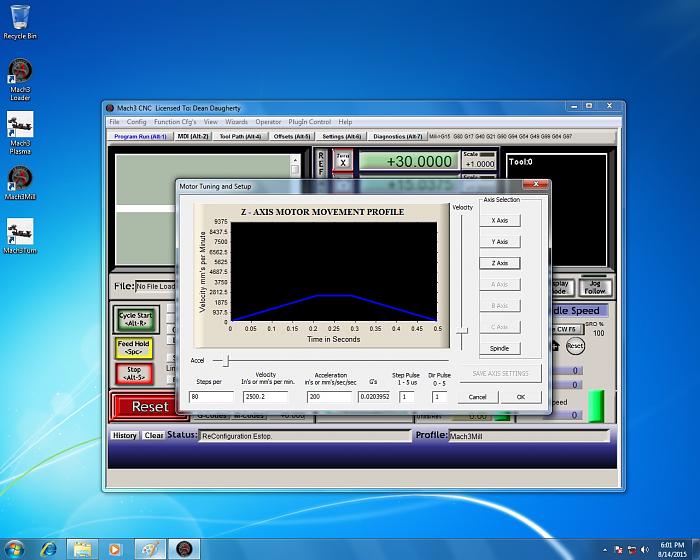
Task: Launch Internet Explorer from the taskbar
Action: (48, 549)
